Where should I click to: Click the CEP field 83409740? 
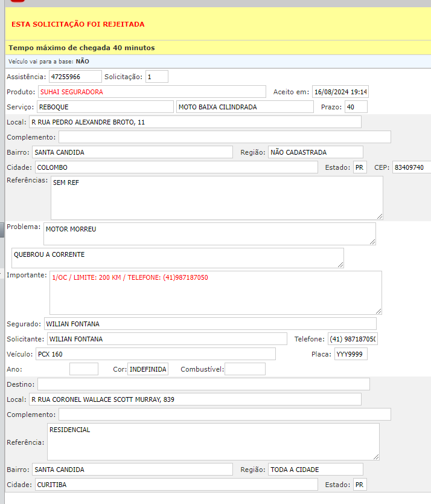click(410, 167)
